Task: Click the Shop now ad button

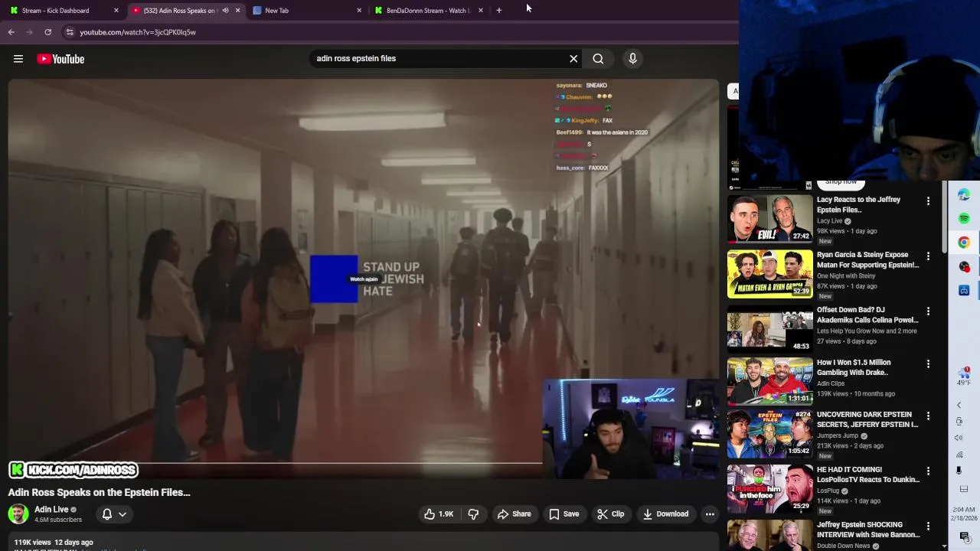Action: [841, 182]
